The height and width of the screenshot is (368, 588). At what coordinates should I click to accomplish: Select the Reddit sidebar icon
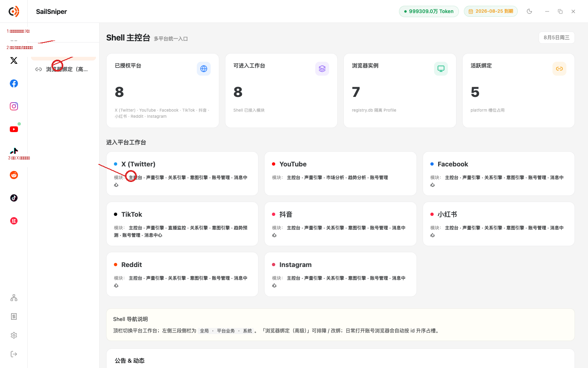click(x=14, y=175)
